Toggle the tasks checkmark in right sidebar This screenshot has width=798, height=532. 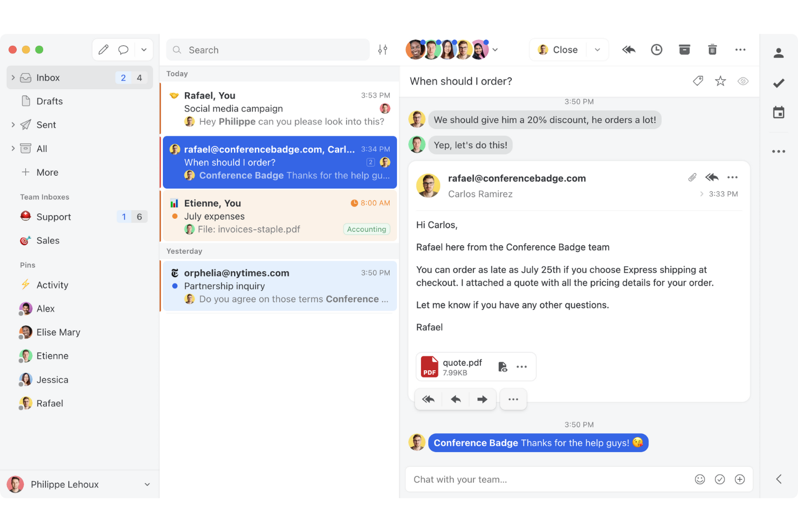[x=779, y=83]
